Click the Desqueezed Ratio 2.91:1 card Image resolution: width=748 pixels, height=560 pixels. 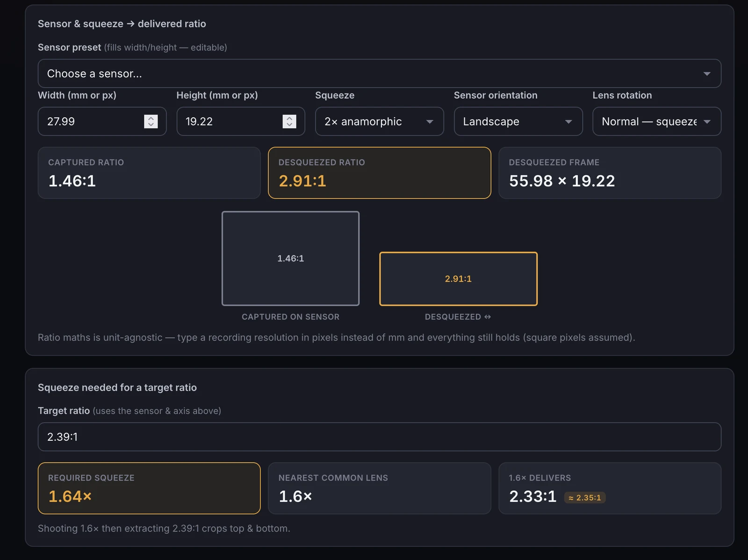379,173
